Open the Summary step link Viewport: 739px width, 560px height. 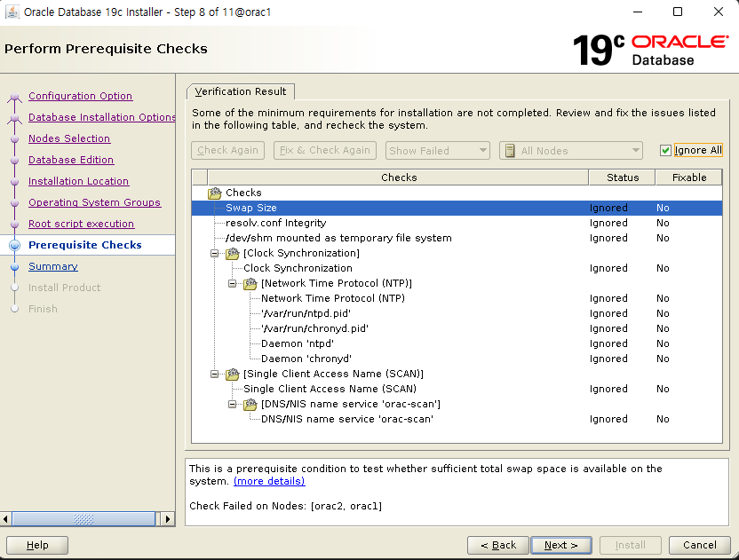tap(52, 266)
